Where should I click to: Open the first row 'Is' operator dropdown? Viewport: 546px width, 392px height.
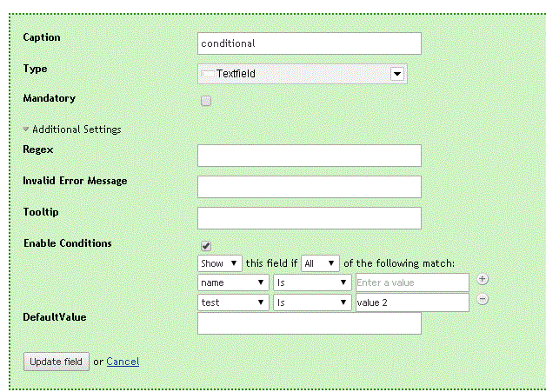click(311, 282)
